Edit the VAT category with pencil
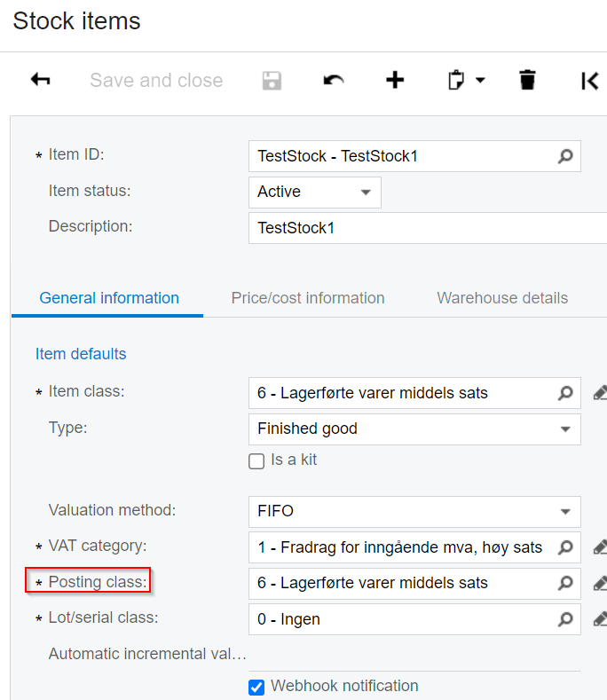Screen dimensions: 607x700 tap(600, 547)
